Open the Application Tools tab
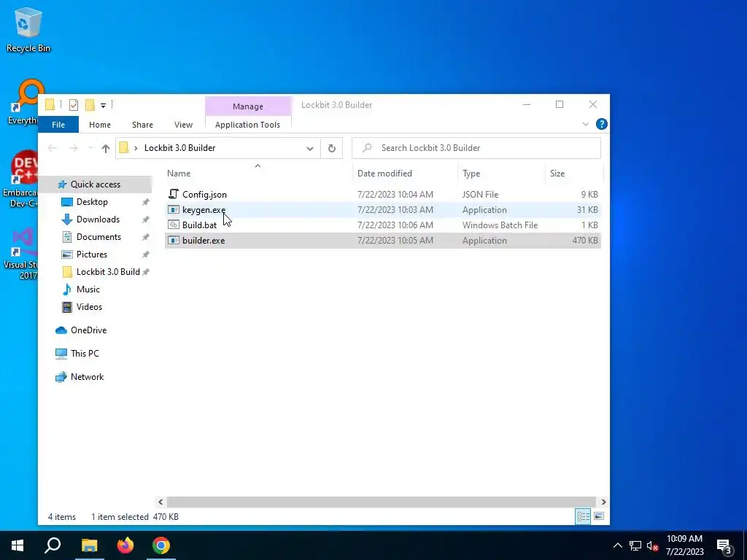Viewport: 747px width, 560px height. point(248,125)
